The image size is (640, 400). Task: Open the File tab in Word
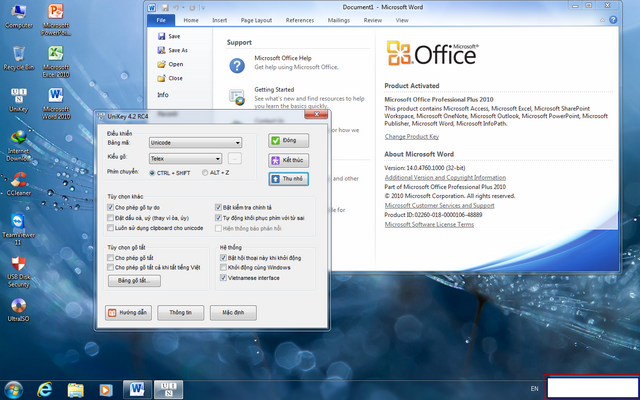pyautogui.click(x=161, y=20)
